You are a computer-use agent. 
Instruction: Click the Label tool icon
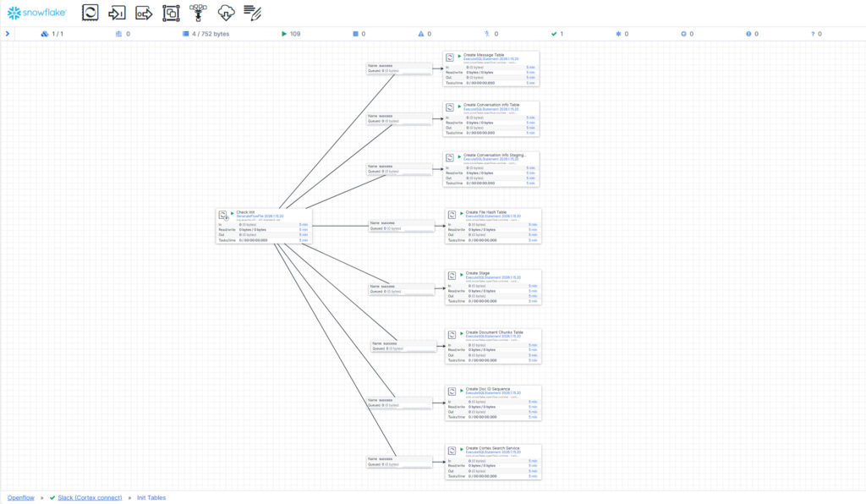tap(252, 13)
